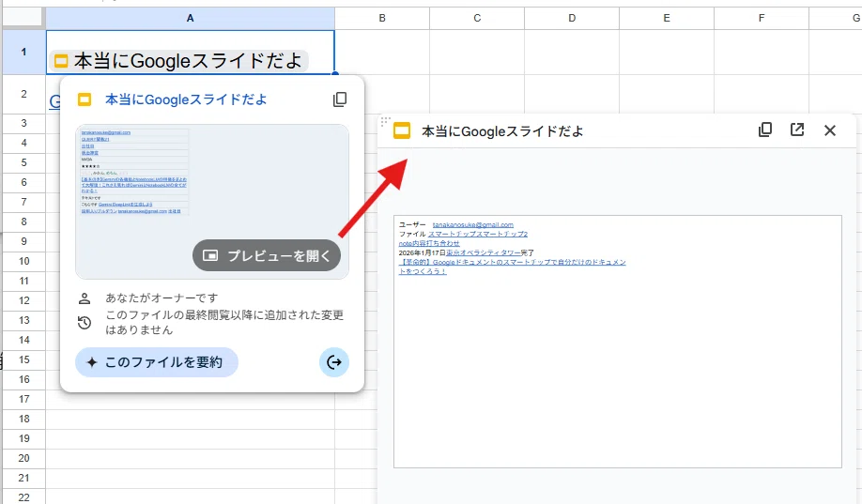Copy link icon in preview panel header
The height and width of the screenshot is (504, 862).
click(x=765, y=130)
